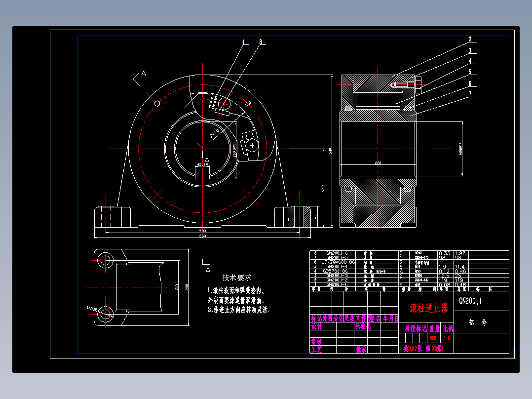Click the 11.4 total weight cell
The height and width of the screenshot is (399, 532).
click(x=460, y=267)
